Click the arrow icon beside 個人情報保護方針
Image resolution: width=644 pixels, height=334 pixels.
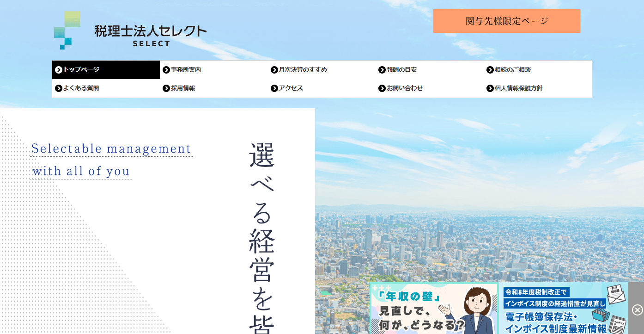[x=490, y=88]
